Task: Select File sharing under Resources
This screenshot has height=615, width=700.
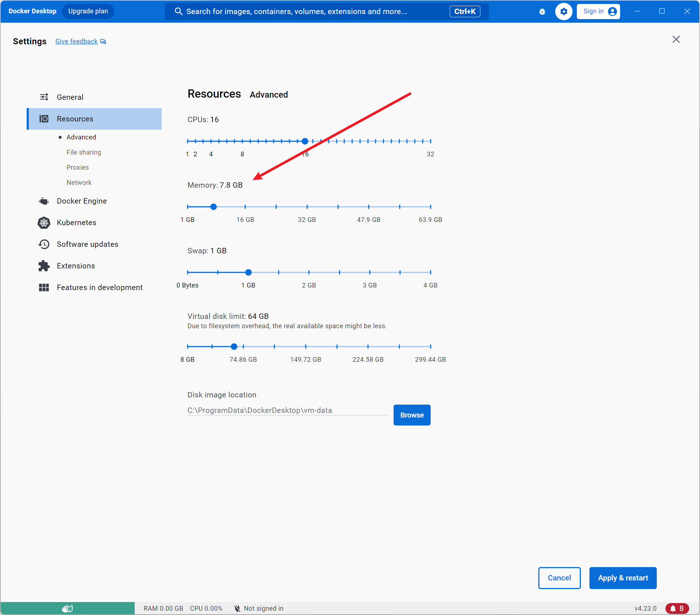Action: [84, 152]
